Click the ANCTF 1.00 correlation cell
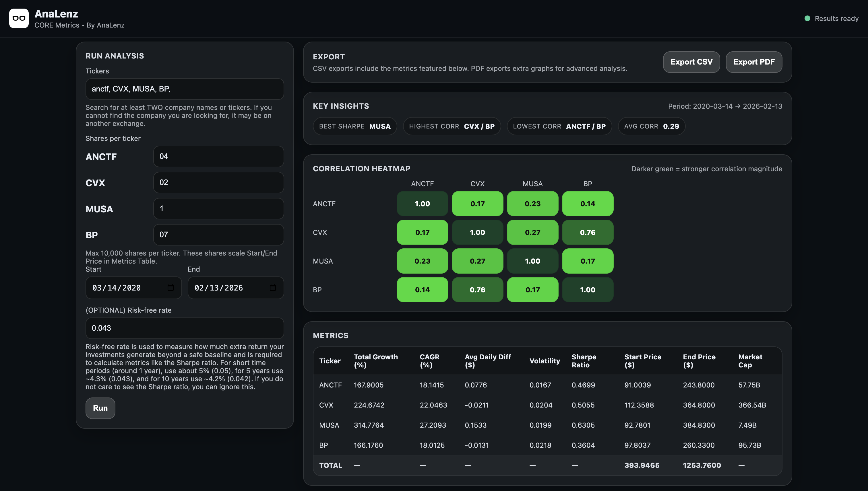 click(x=422, y=203)
